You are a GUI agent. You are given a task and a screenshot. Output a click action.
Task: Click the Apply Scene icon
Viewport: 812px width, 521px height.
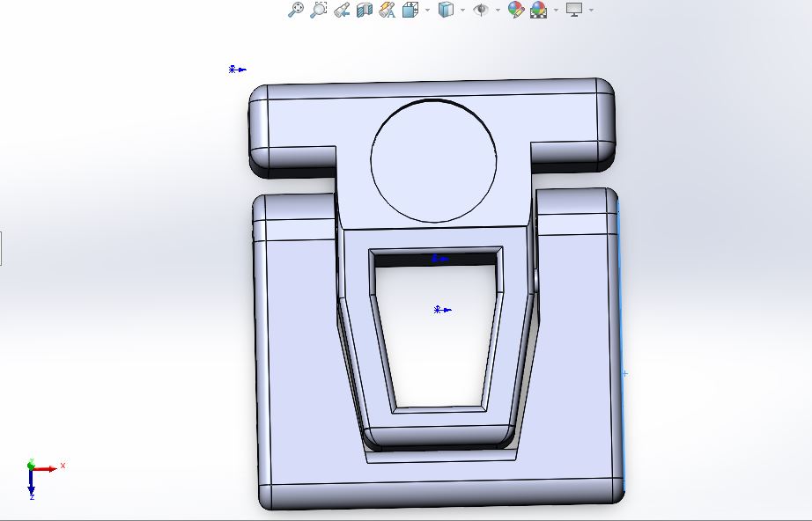(539, 10)
